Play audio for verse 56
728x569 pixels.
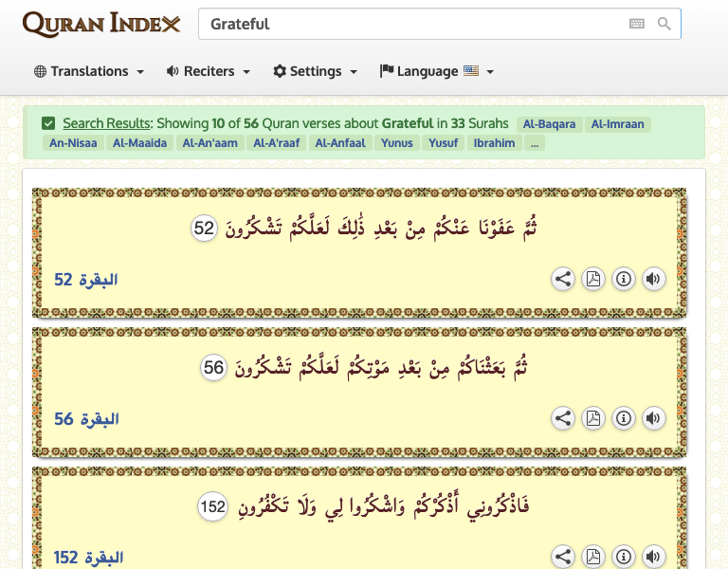pos(653,418)
